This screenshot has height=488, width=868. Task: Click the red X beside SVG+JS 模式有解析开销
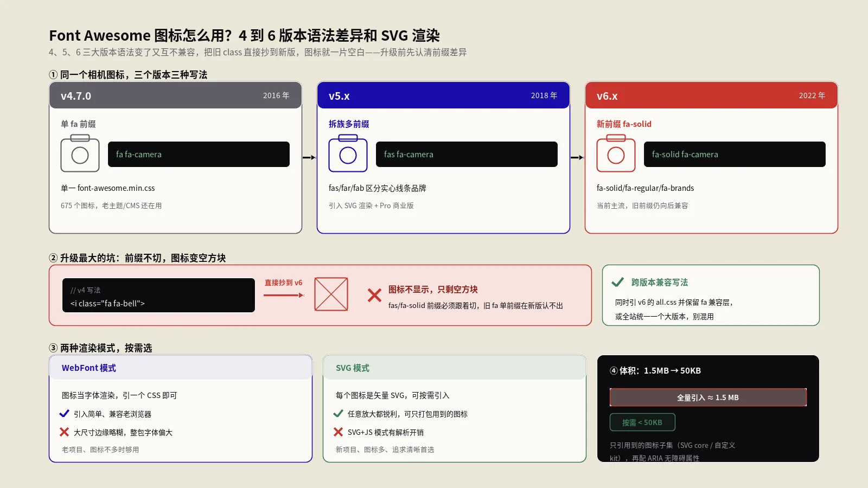tap(338, 432)
